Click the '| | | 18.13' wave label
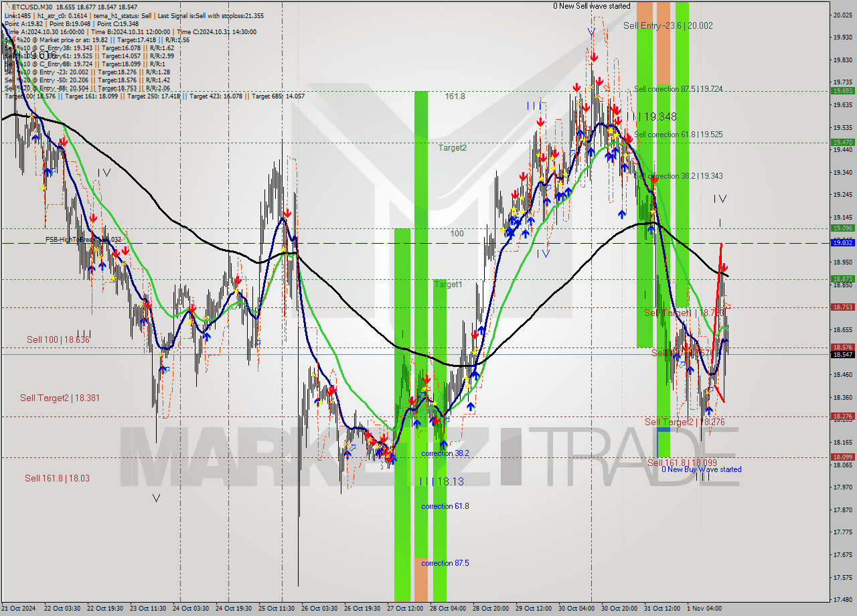857x616 pixels. coord(441,481)
